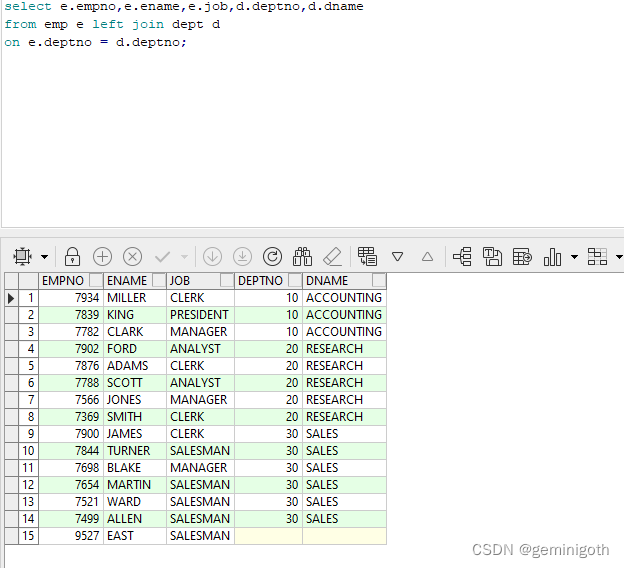Click the fetch next page icon
Image resolution: width=624 pixels, height=568 pixels.
tap(213, 256)
